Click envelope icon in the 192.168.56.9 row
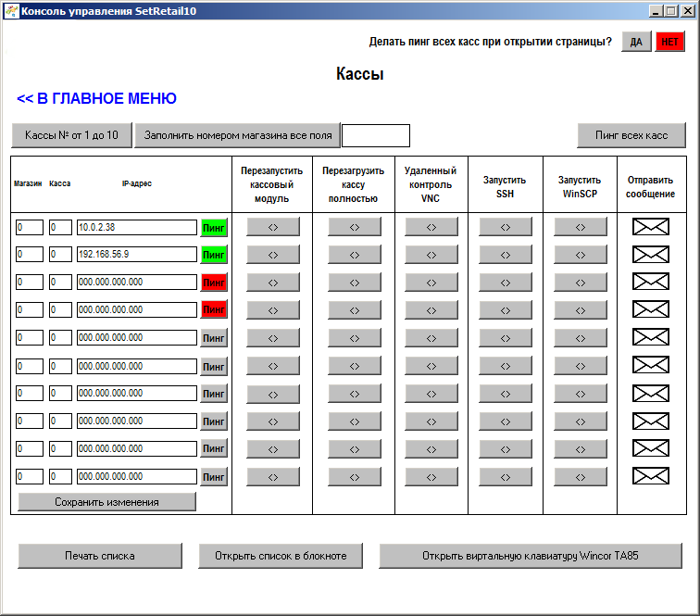The image size is (700, 616). pyautogui.click(x=650, y=255)
